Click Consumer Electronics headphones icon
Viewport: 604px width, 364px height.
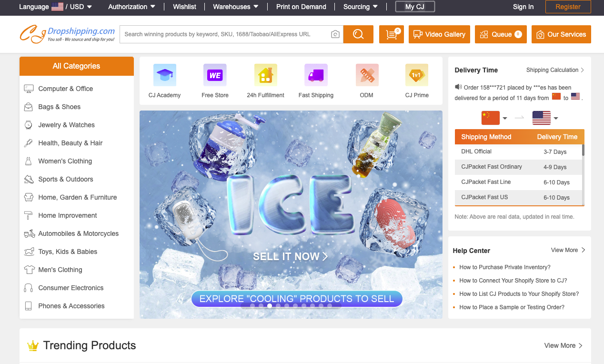(x=29, y=288)
